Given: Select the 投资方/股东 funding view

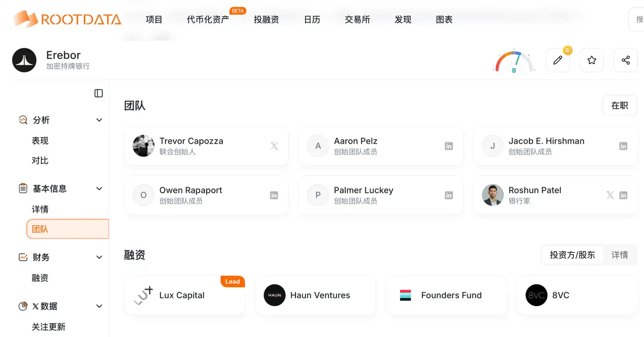Looking at the screenshot, I should [x=572, y=255].
